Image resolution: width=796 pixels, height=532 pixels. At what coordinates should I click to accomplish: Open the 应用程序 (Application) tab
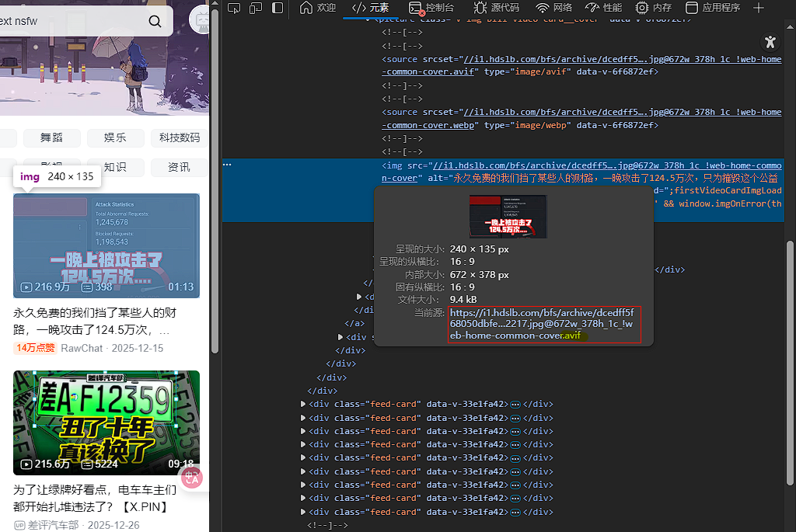click(x=712, y=8)
